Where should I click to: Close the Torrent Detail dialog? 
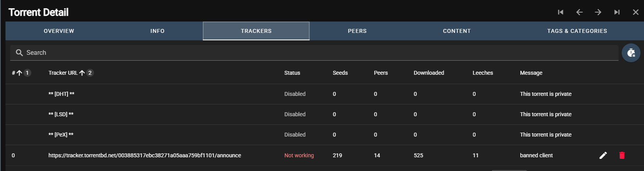[x=636, y=12]
